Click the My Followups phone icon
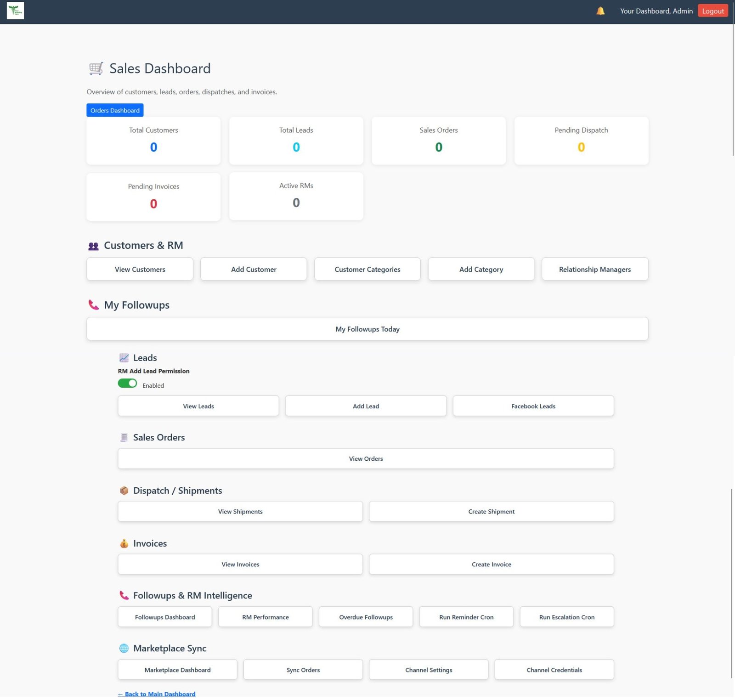Image resolution: width=735 pixels, height=700 pixels. (93, 305)
